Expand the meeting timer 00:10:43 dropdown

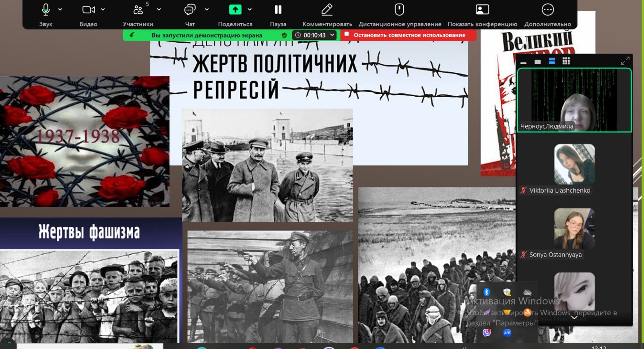(x=332, y=35)
